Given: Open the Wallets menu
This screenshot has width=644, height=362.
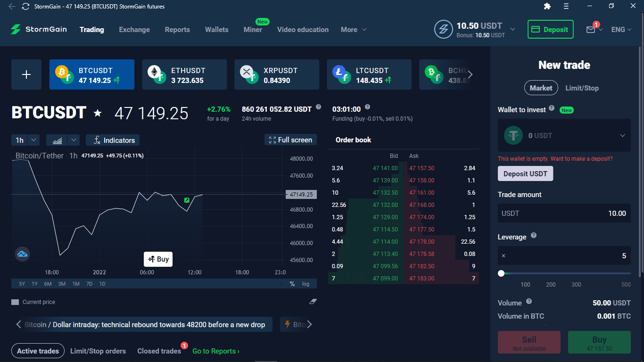Looking at the screenshot, I should coord(217,29).
